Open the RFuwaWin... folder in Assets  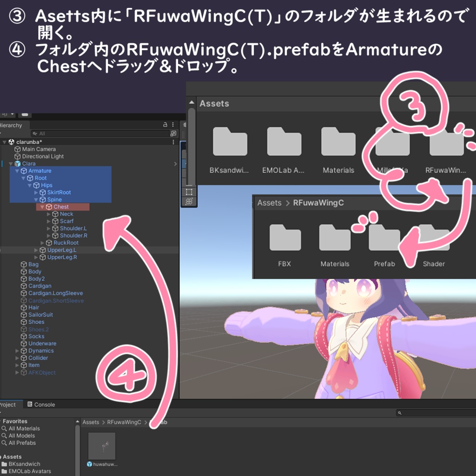point(446,142)
